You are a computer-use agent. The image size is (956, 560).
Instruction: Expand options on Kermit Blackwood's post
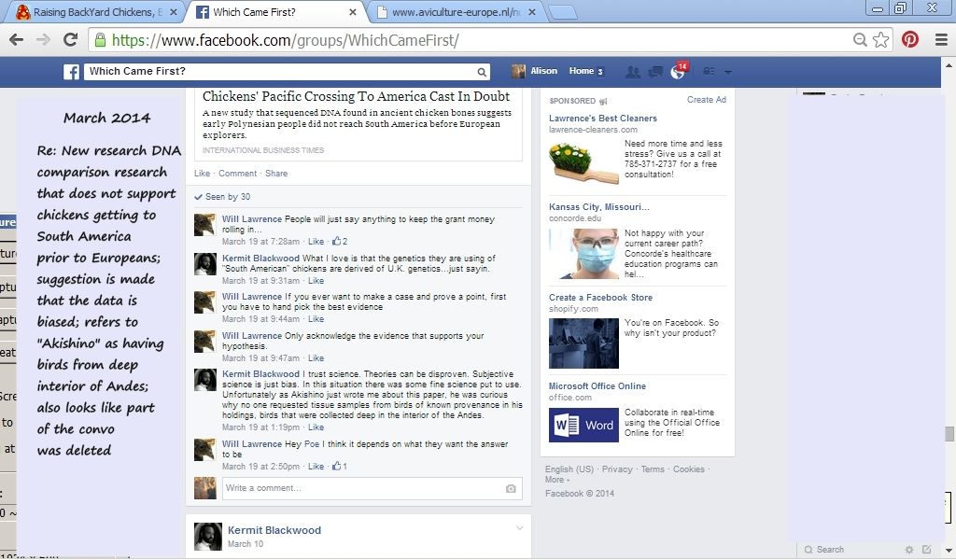[520, 528]
